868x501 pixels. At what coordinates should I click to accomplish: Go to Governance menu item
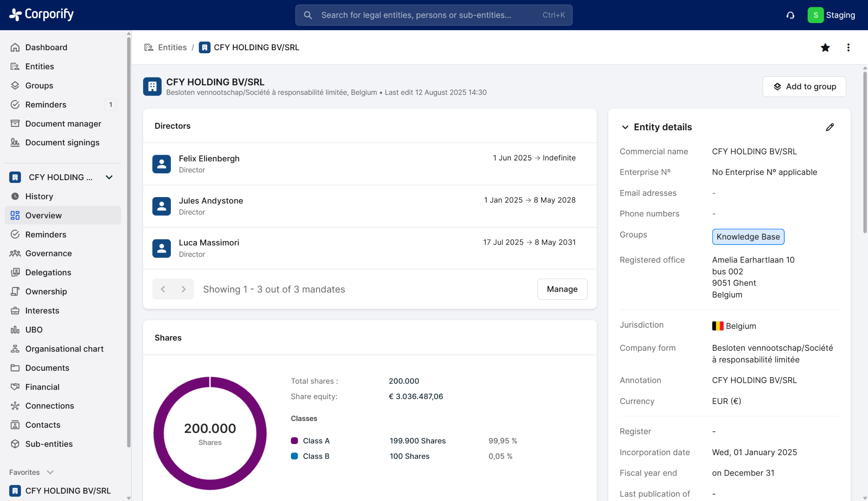tap(48, 253)
